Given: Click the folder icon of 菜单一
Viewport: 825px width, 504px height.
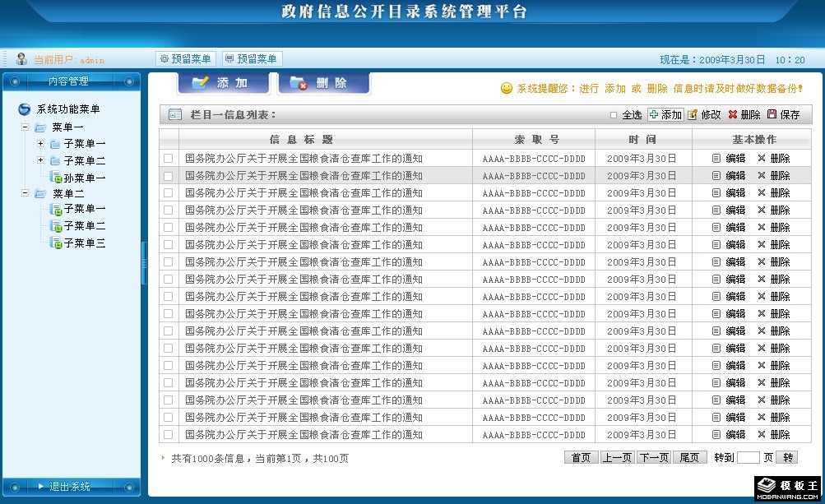Looking at the screenshot, I should click(40, 127).
